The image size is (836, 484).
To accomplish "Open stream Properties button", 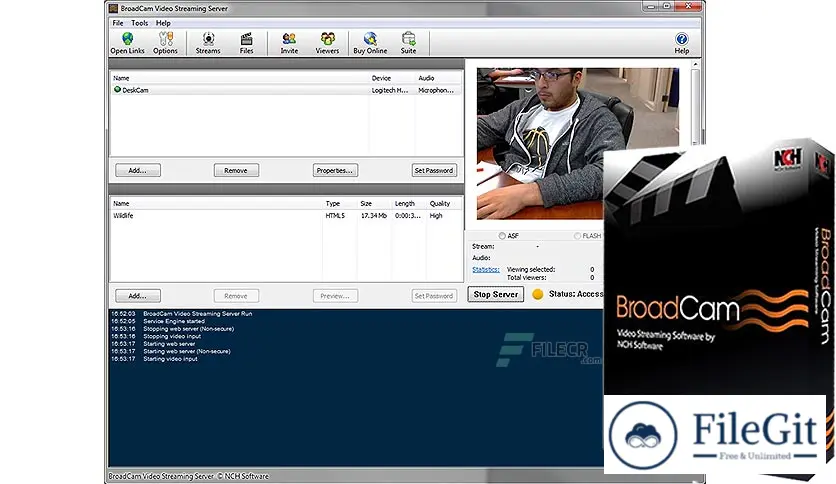I will click(335, 171).
